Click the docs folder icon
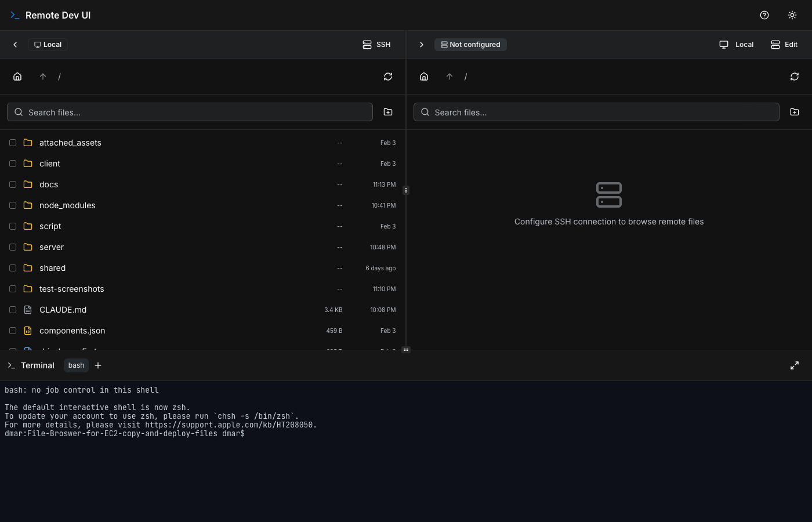This screenshot has height=522, width=812. [x=28, y=184]
